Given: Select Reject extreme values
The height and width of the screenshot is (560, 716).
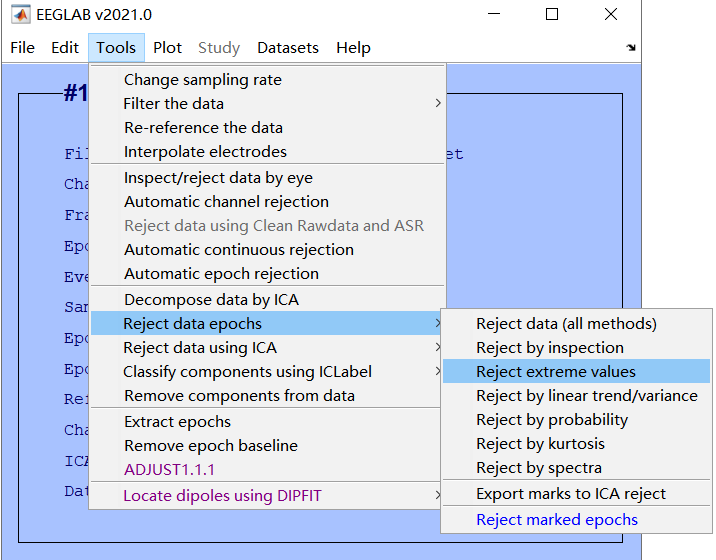Looking at the screenshot, I should (x=576, y=371).
